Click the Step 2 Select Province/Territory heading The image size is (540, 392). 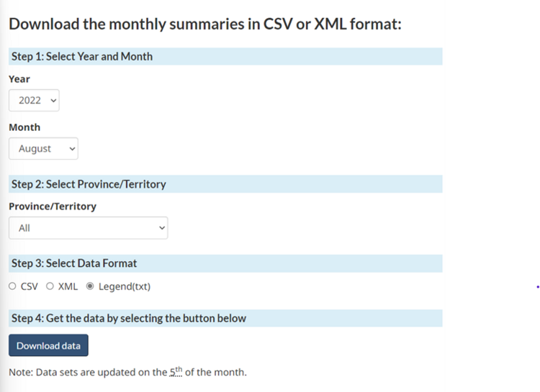(89, 184)
